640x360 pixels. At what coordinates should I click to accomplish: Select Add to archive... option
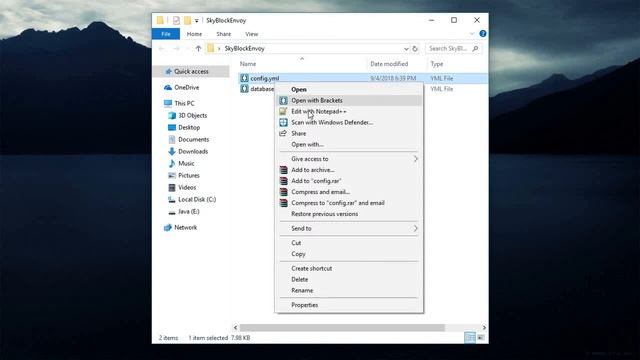coord(349,170)
